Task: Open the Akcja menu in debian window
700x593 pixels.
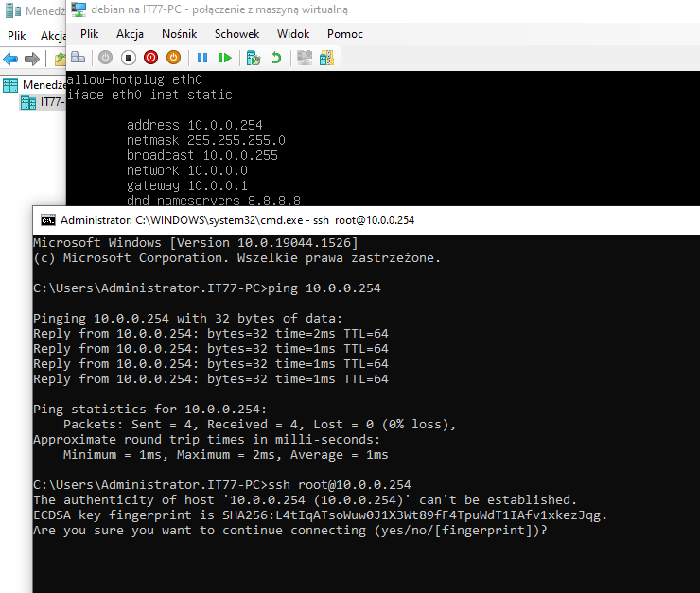Action: click(x=130, y=33)
